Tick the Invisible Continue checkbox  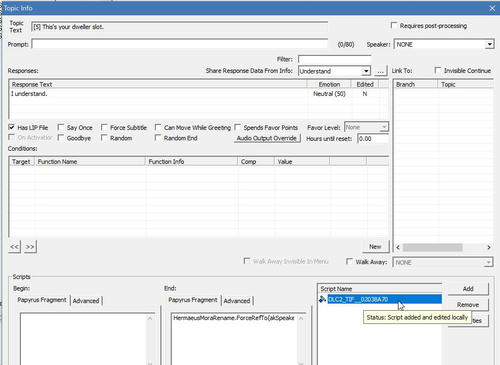[x=438, y=70]
